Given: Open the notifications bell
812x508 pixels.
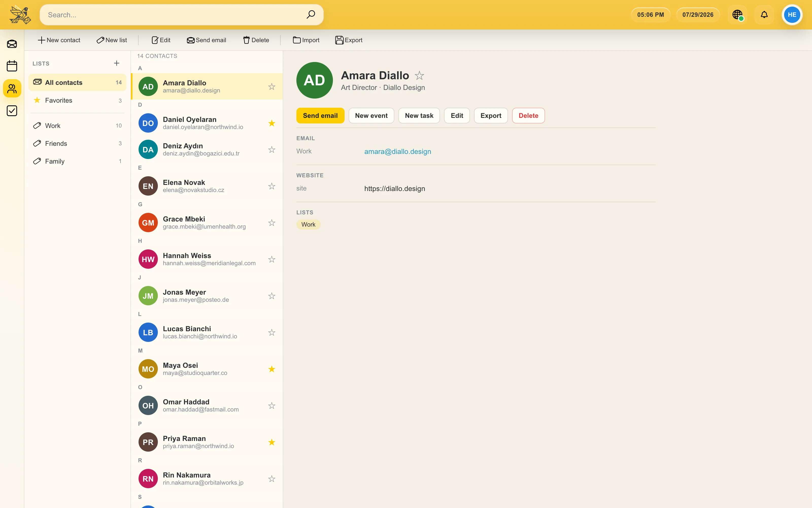Looking at the screenshot, I should 764,15.
